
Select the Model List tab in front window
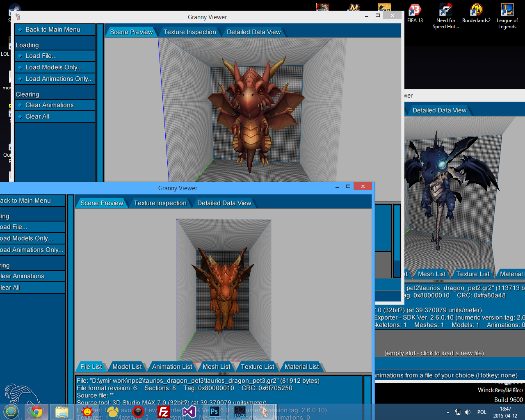click(127, 367)
